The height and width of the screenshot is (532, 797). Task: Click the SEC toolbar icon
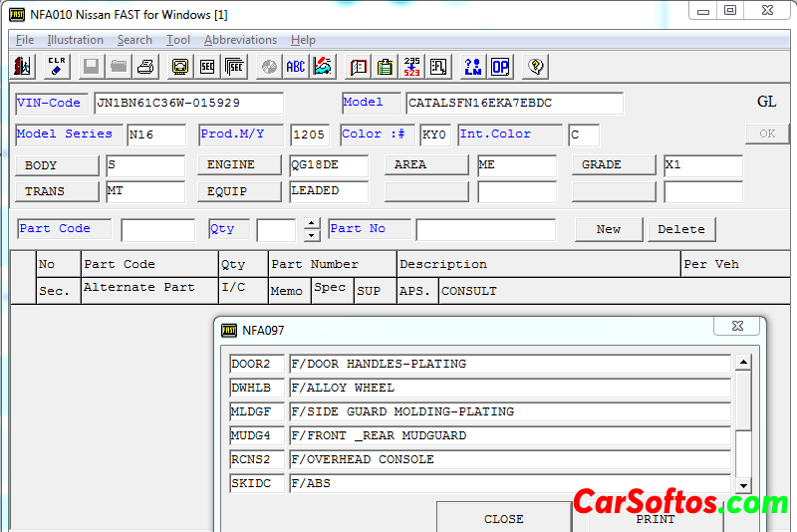207,67
